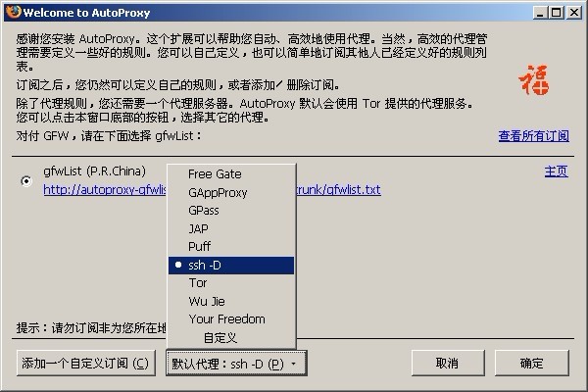This screenshot has height=392, width=588.
Task: Click the 查看所有订阅 link
Action: (x=534, y=136)
